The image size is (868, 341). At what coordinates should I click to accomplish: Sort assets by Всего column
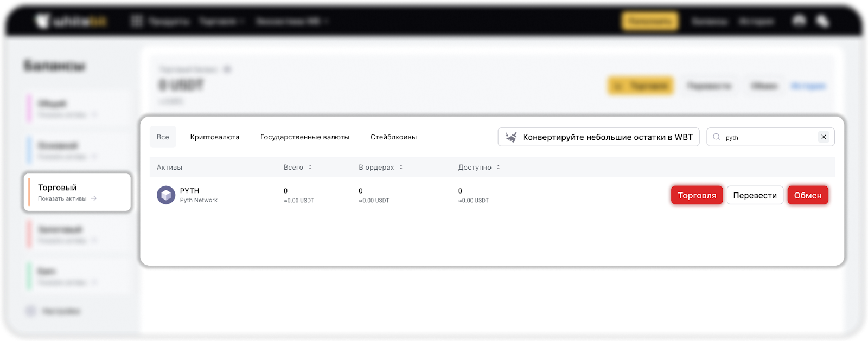coord(310,168)
